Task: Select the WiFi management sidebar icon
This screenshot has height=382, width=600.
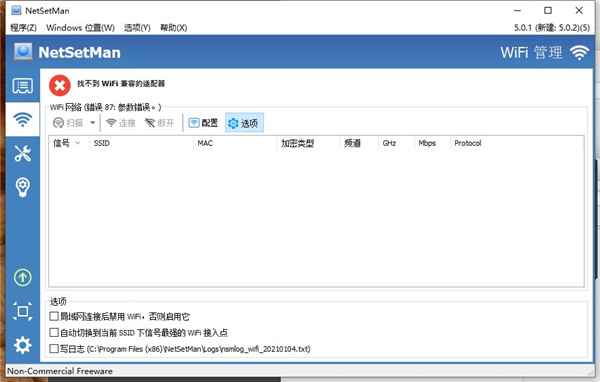Action: click(23, 119)
